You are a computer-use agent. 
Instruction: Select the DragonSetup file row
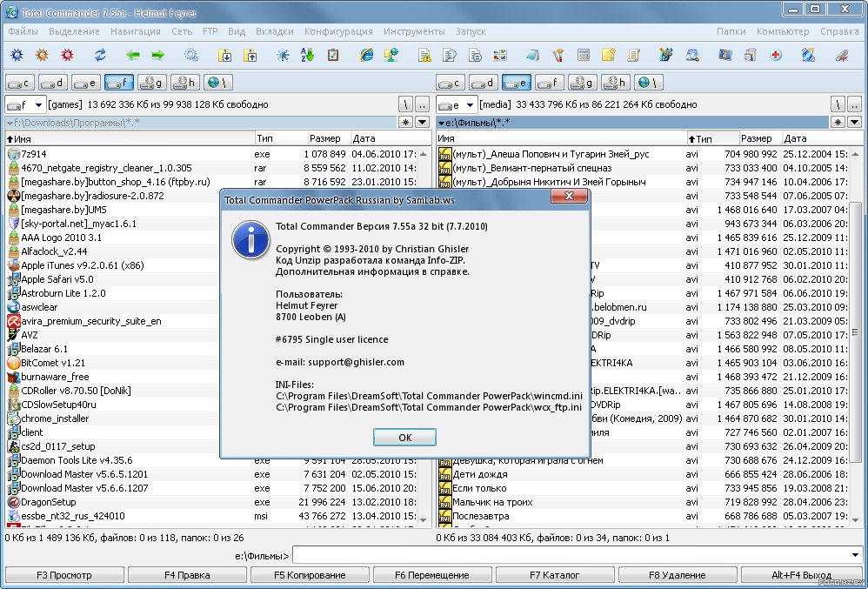212,502
